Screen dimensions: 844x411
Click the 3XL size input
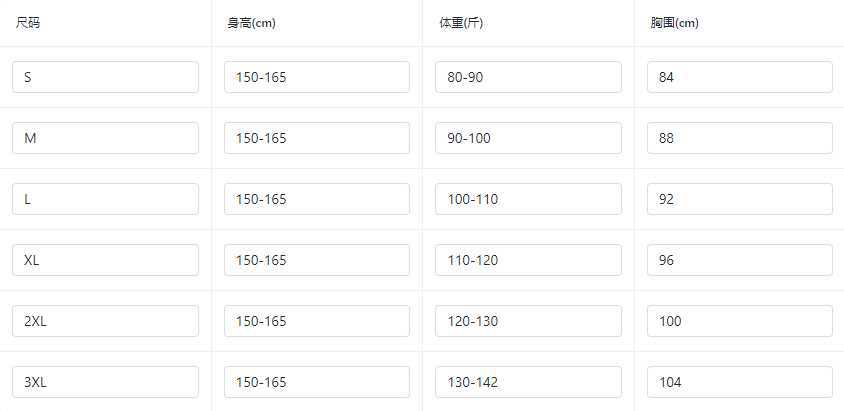click(105, 382)
